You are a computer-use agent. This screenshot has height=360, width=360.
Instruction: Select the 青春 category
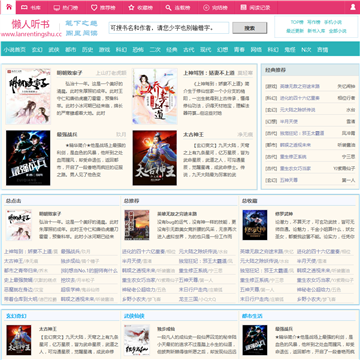[239, 50]
